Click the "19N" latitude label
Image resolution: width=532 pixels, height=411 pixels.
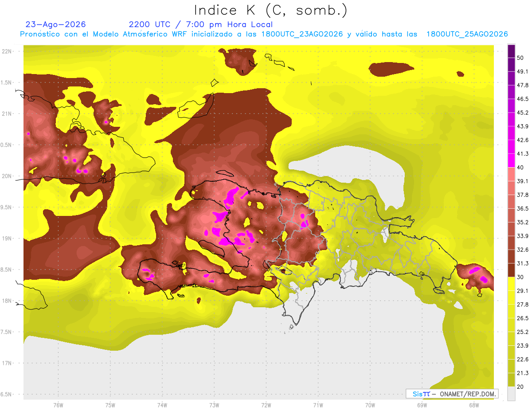click(x=7, y=239)
